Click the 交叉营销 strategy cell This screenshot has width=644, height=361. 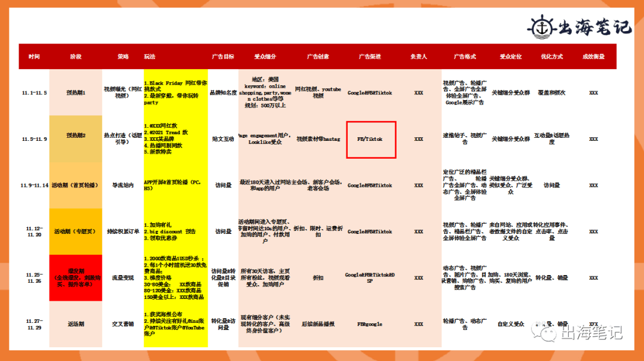click(x=123, y=325)
